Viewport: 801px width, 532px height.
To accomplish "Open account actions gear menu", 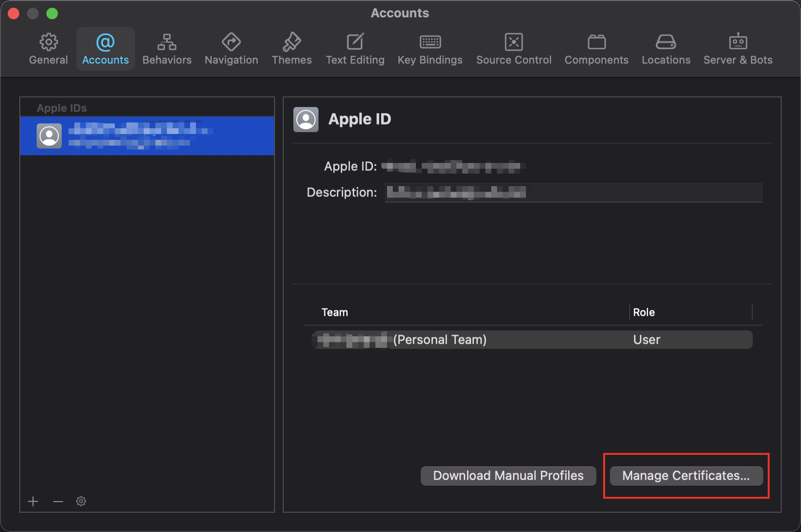I will pos(81,501).
